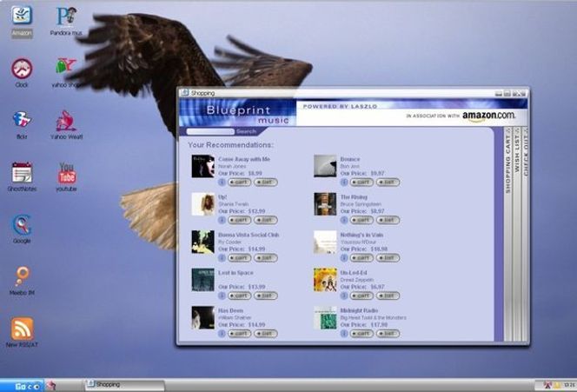Add Un-Led-Ed to cart
The width and height of the screenshot is (577, 392).
click(x=361, y=296)
